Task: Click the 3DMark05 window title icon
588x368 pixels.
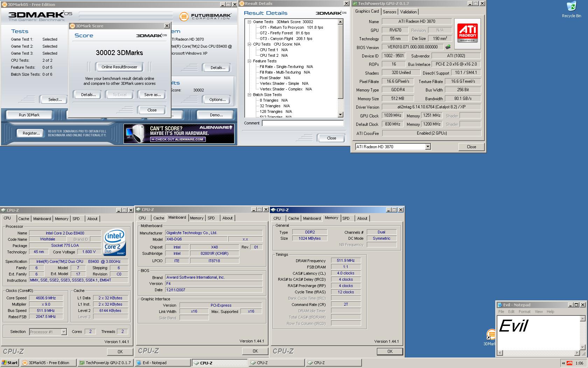Action: coord(4,5)
